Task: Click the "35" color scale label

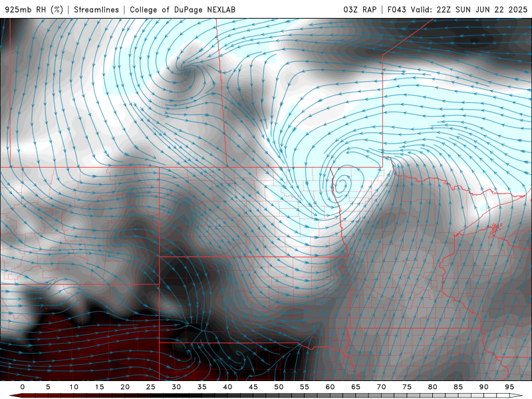Action: 202,387
